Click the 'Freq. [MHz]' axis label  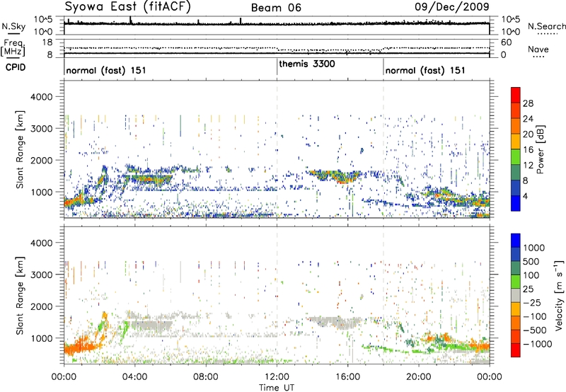13,47
